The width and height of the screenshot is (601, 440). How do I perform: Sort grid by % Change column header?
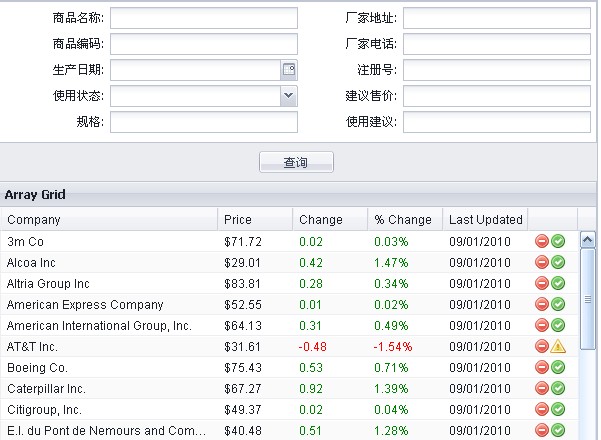[403, 220]
